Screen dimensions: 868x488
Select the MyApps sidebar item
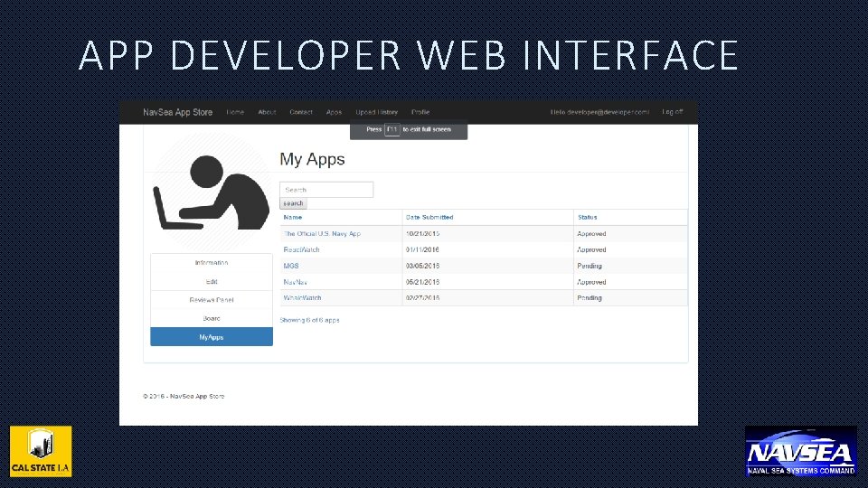coord(212,337)
